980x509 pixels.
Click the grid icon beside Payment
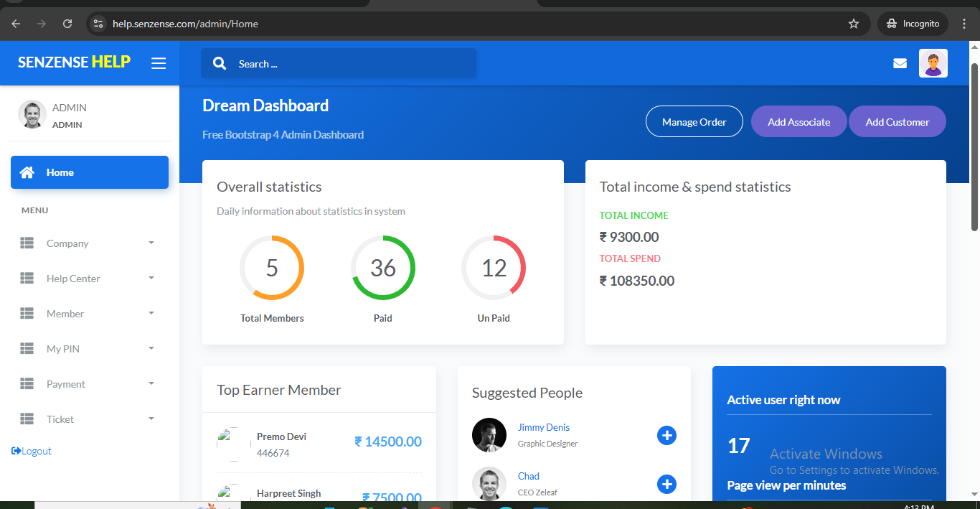click(27, 384)
